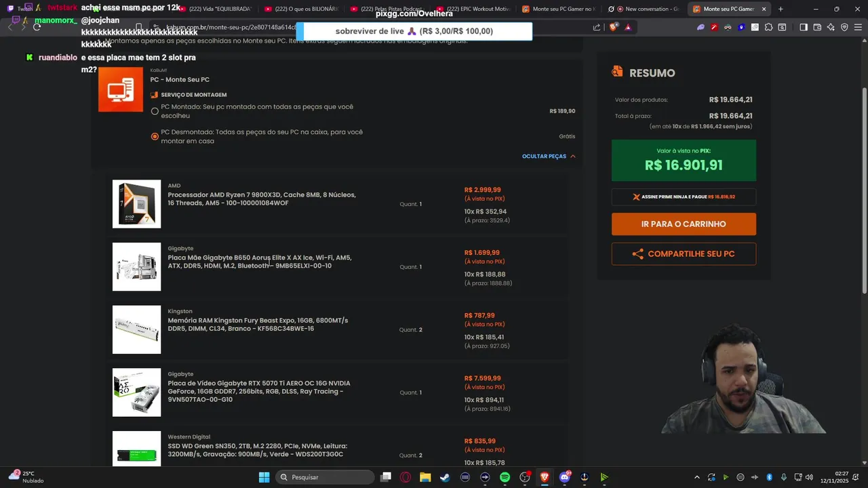
Task: Open Memória RAM Kingston Fury Beast link
Action: tap(258, 325)
